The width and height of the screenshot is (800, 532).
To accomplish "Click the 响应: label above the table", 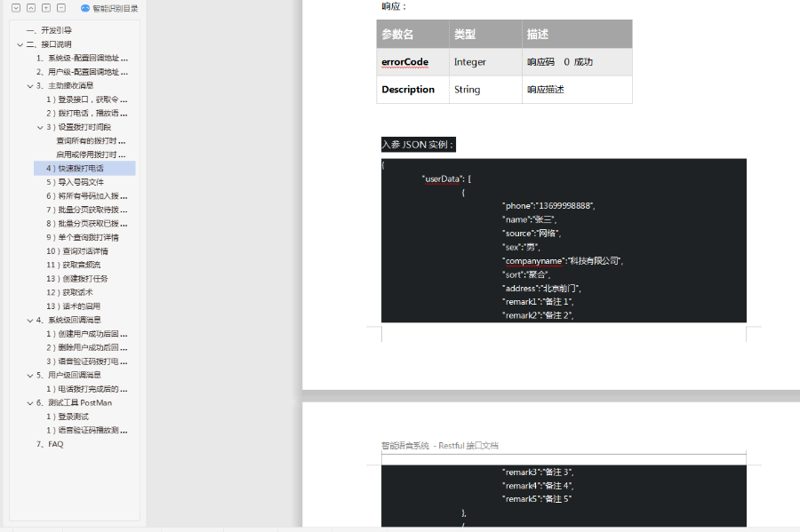I will tap(394, 6).
